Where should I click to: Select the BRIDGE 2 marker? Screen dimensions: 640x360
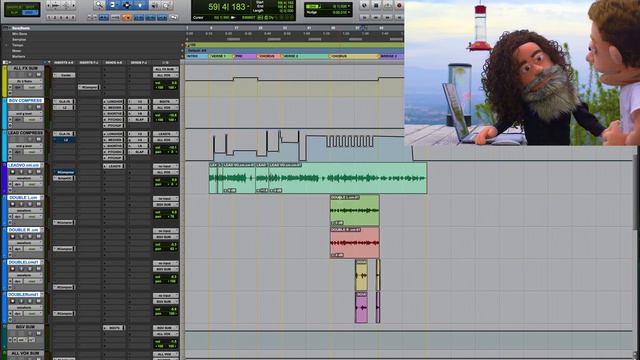392,56
